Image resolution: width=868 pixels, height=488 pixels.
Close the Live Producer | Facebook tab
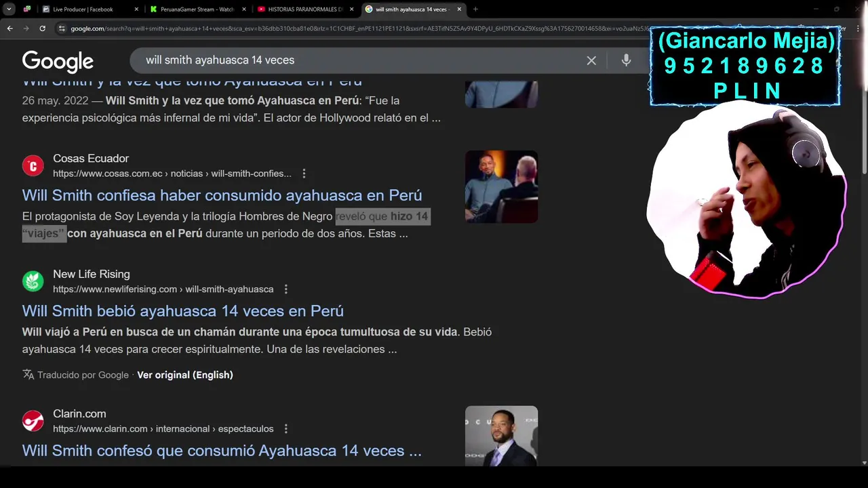[x=136, y=9]
